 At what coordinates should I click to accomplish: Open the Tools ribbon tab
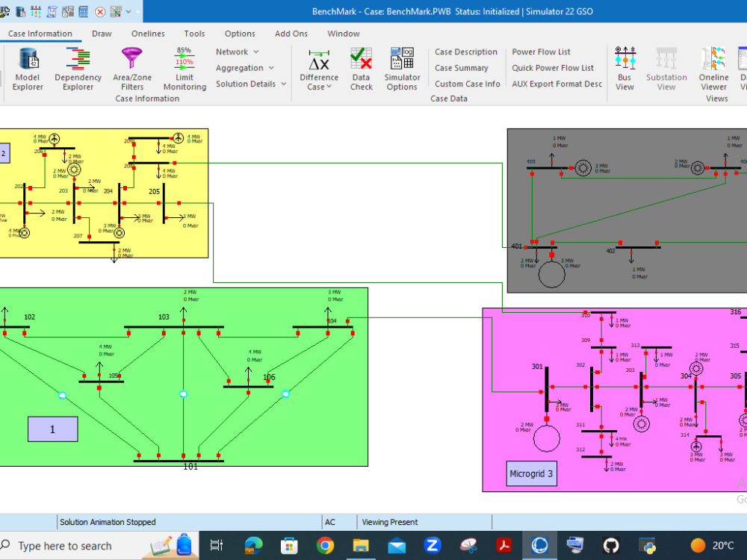(194, 34)
